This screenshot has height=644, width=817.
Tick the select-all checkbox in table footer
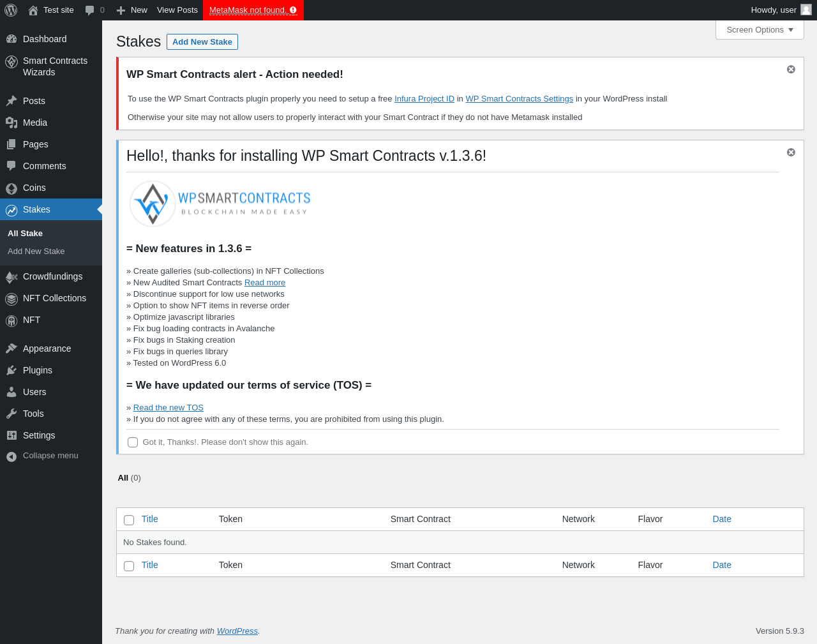click(129, 566)
